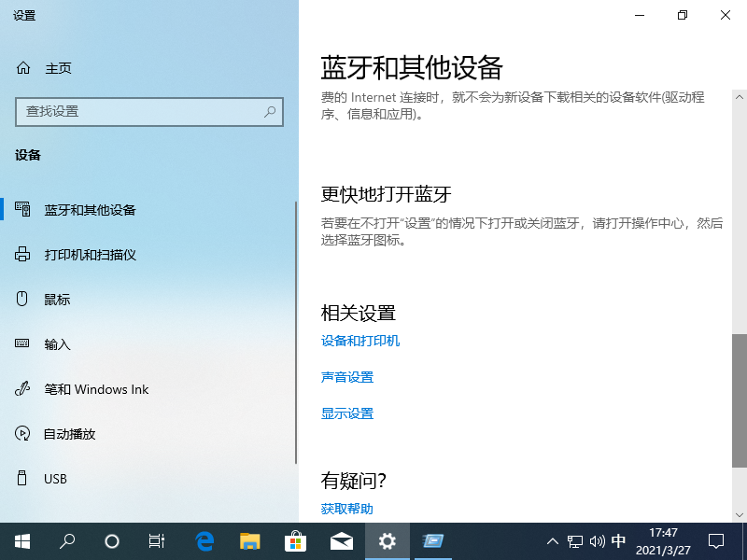Select the 自动播放 autoplay icon
This screenshot has width=747, height=560.
point(23,434)
